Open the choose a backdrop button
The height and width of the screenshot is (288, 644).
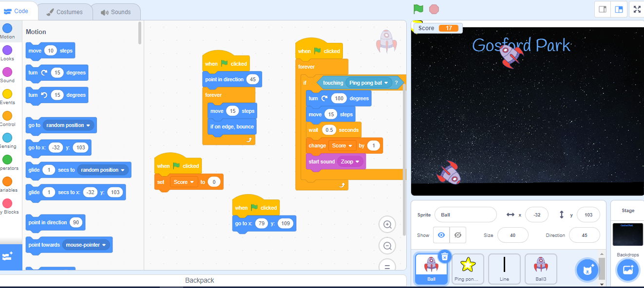point(628,270)
